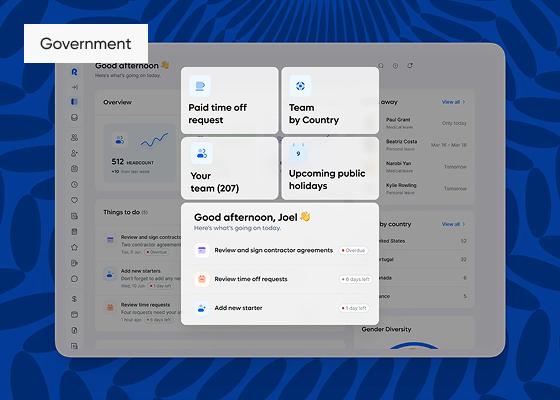Open the Team by Country card
Screen dimensions: 560x400
pos(330,100)
